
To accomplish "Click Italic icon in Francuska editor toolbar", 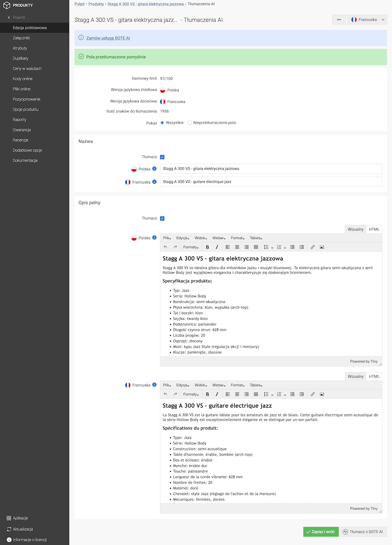I will [217, 394].
